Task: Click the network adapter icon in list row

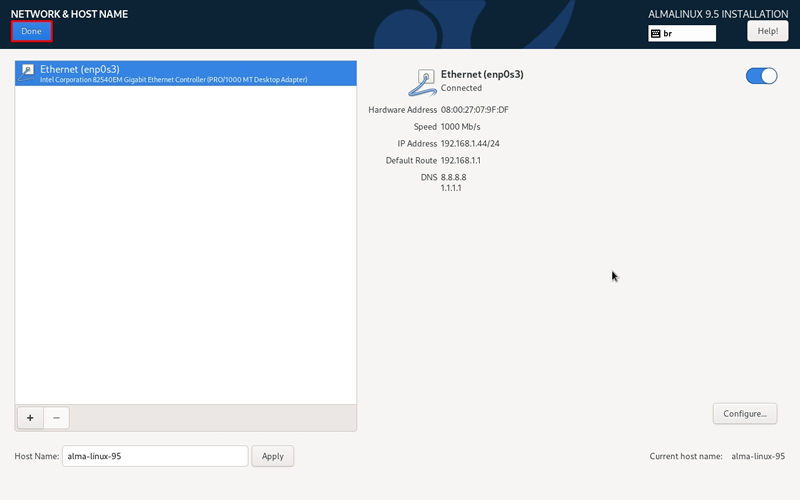Action: pyautogui.click(x=27, y=73)
